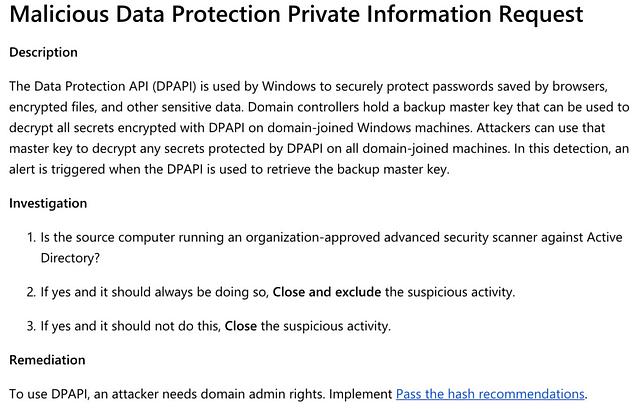Click the word 'Implement' before the link

[360, 394]
